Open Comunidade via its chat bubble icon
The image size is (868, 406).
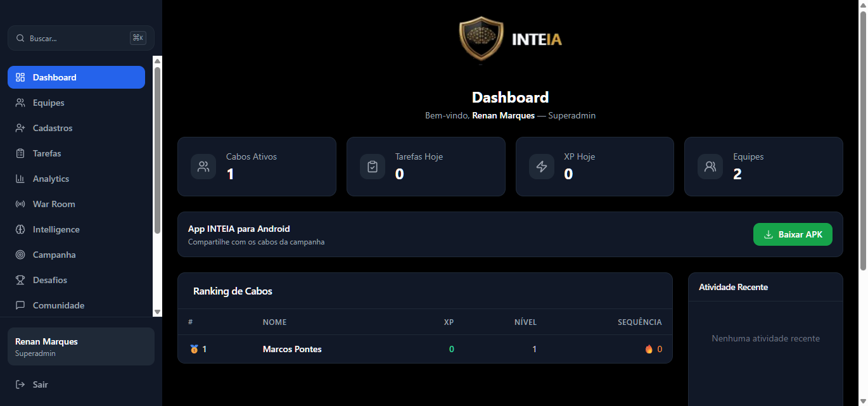pos(21,305)
